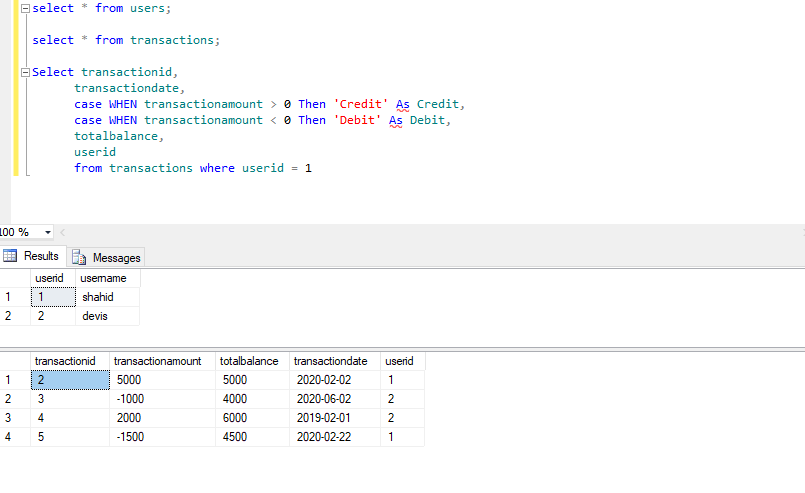Collapse the 'Select transactionid' query block
Image resolution: width=805 pixels, height=493 pixels.
25,72
